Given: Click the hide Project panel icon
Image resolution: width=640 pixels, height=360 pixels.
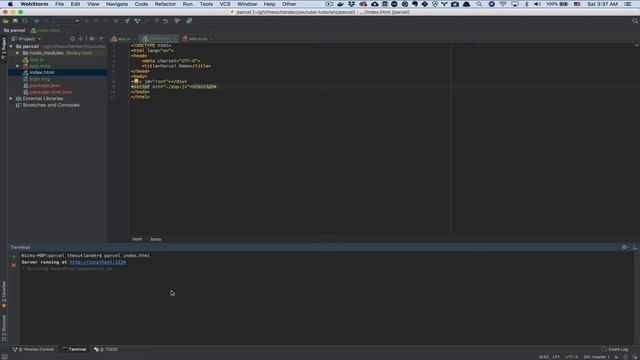Looking at the screenshot, I should [x=102, y=39].
